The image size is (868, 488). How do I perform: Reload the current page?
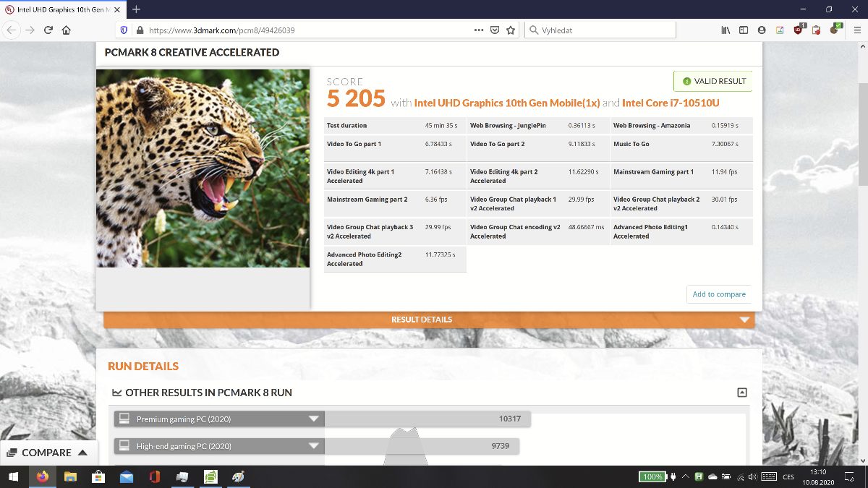coord(48,30)
